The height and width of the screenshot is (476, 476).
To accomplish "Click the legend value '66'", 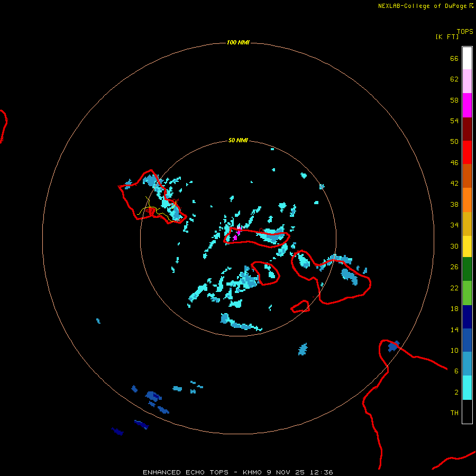I will click(x=454, y=59).
